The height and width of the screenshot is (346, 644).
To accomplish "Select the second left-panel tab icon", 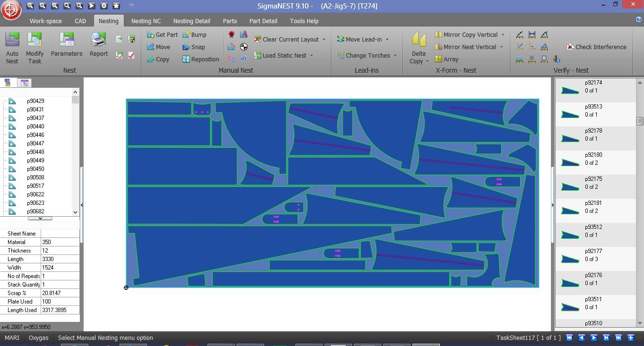I will pyautogui.click(x=25, y=83).
